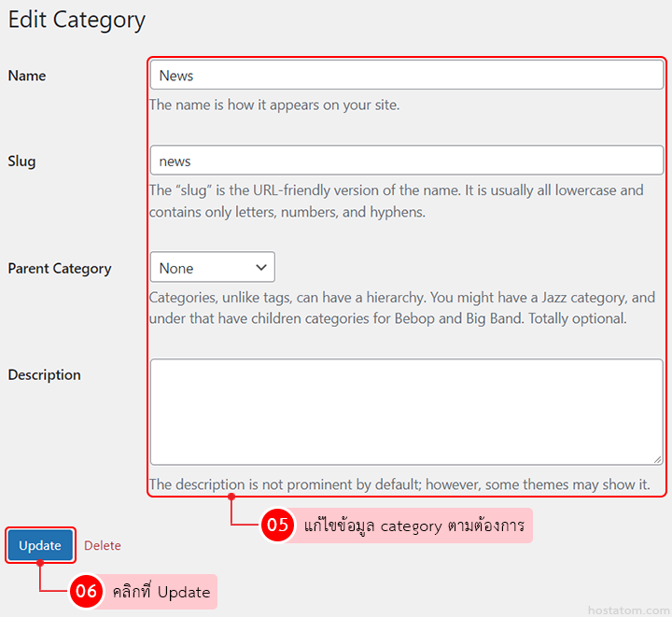Viewport: 672px width, 617px height.
Task: Click the Edit Category page heading
Action: tap(77, 20)
